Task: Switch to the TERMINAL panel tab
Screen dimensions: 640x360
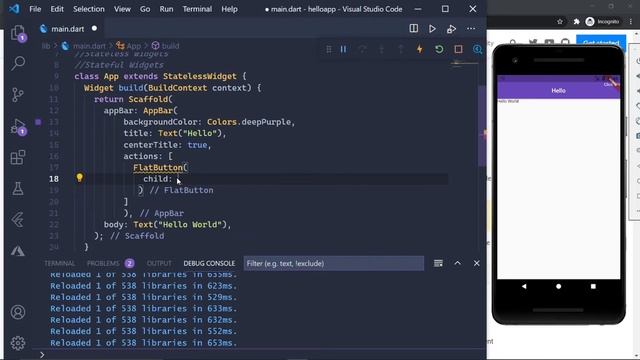Action: click(59, 264)
